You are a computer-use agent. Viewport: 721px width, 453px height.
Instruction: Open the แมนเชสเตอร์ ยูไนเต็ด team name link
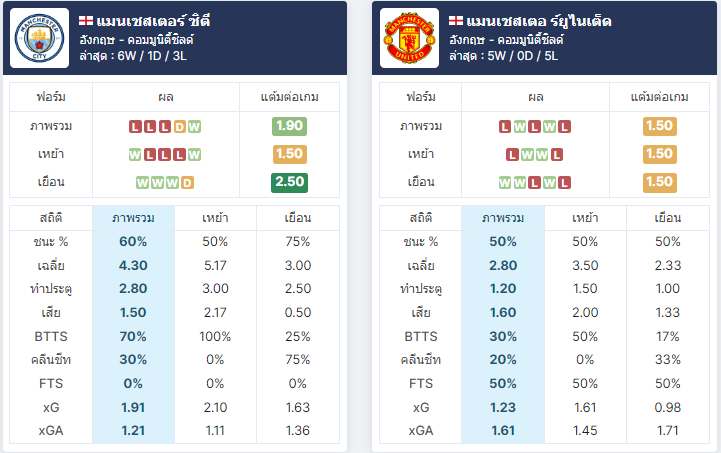point(538,21)
